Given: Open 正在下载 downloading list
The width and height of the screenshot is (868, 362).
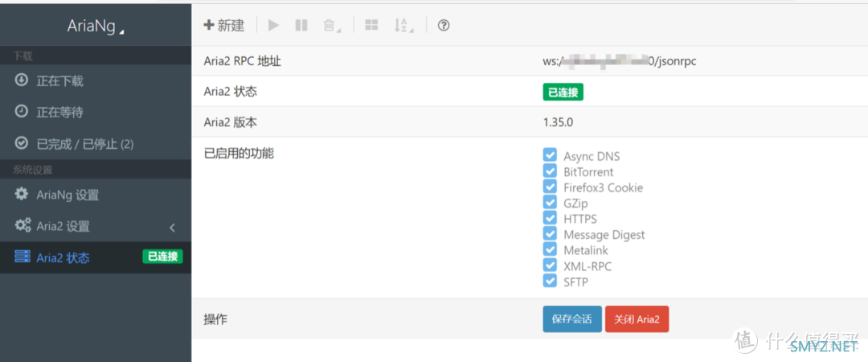Looking at the screenshot, I should click(x=59, y=80).
